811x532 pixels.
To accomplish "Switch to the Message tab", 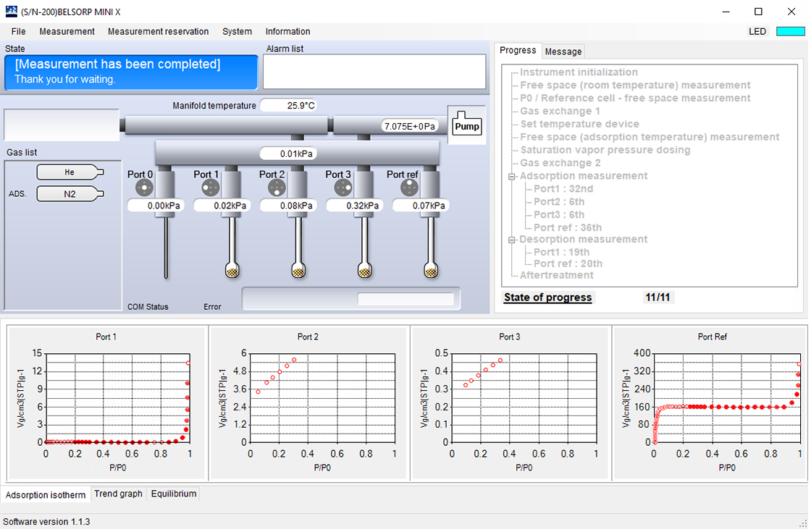I will (x=563, y=51).
